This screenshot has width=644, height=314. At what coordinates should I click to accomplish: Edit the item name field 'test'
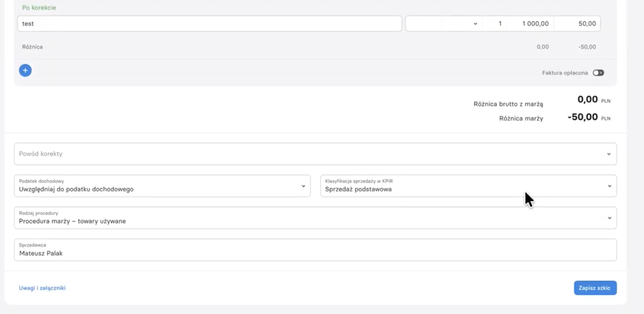click(210, 23)
